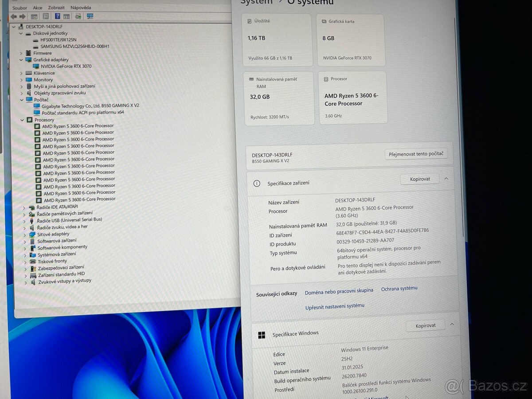This screenshot has width=532, height=399.
Task: Click the keyboard icon beside Klávesnice
Action: 29,73
